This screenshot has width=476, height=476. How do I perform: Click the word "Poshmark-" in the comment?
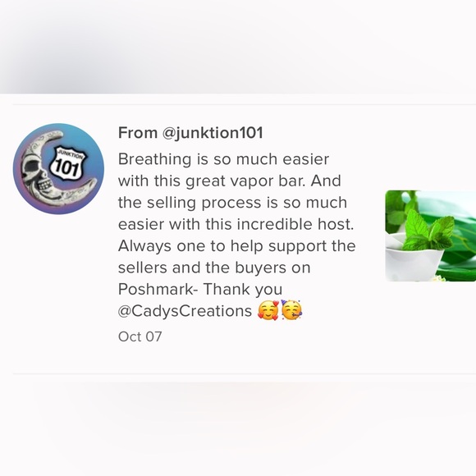tap(158, 290)
